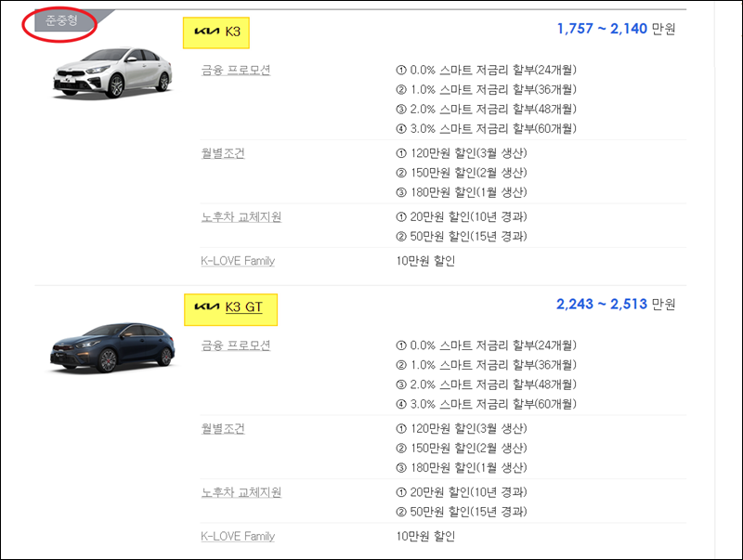
Task: Open the dark blue K3 GT image
Action: click(112, 348)
